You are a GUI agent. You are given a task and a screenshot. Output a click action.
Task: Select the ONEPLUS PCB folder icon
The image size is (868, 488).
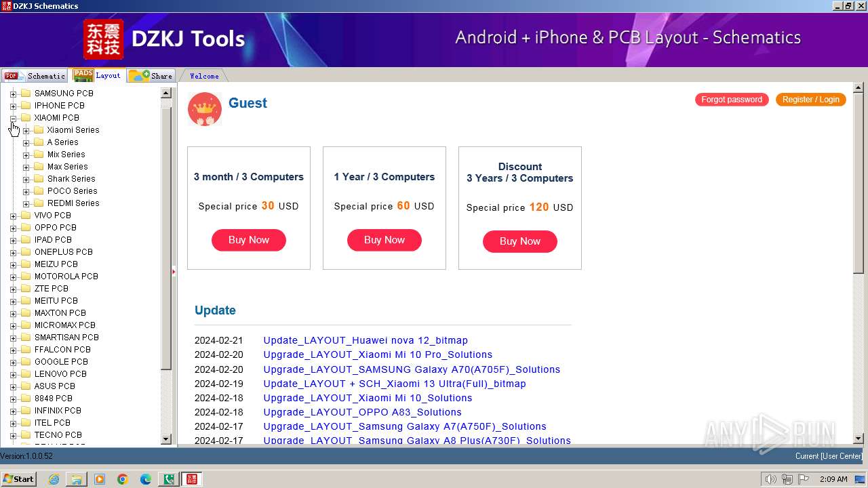26,252
